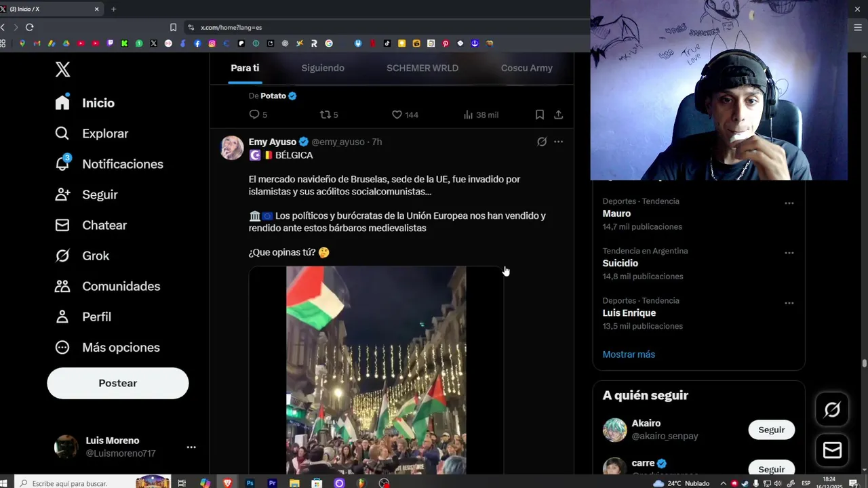Open the Suicidio trending topic
The image size is (868, 488).
(x=620, y=263)
